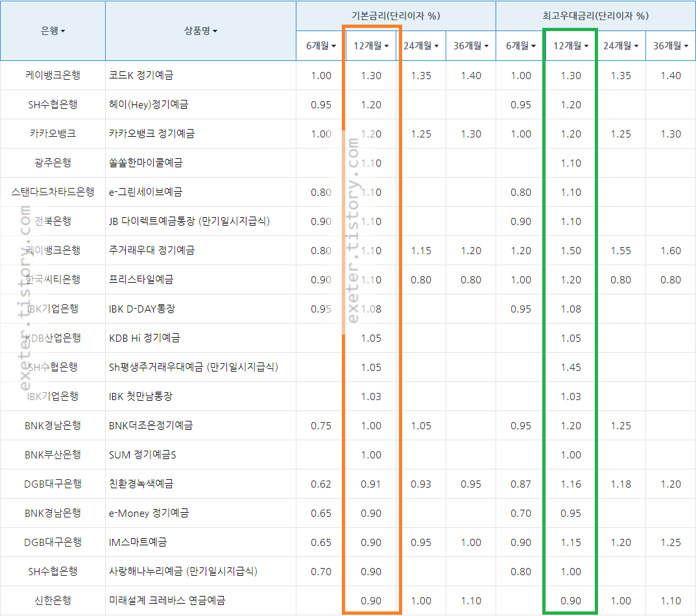Select product 쏠쏠한마이쿨예금
This screenshot has height=616, width=696.
click(145, 163)
